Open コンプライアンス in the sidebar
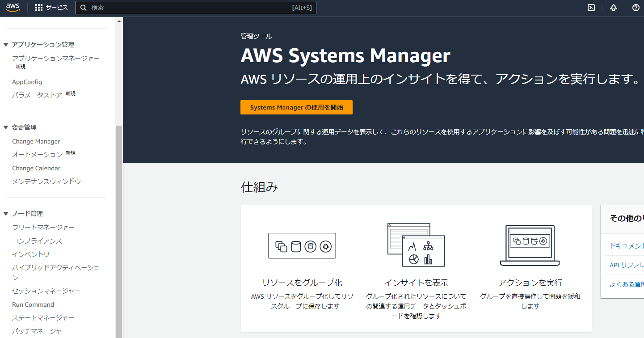This screenshot has height=338, width=644. point(37,241)
